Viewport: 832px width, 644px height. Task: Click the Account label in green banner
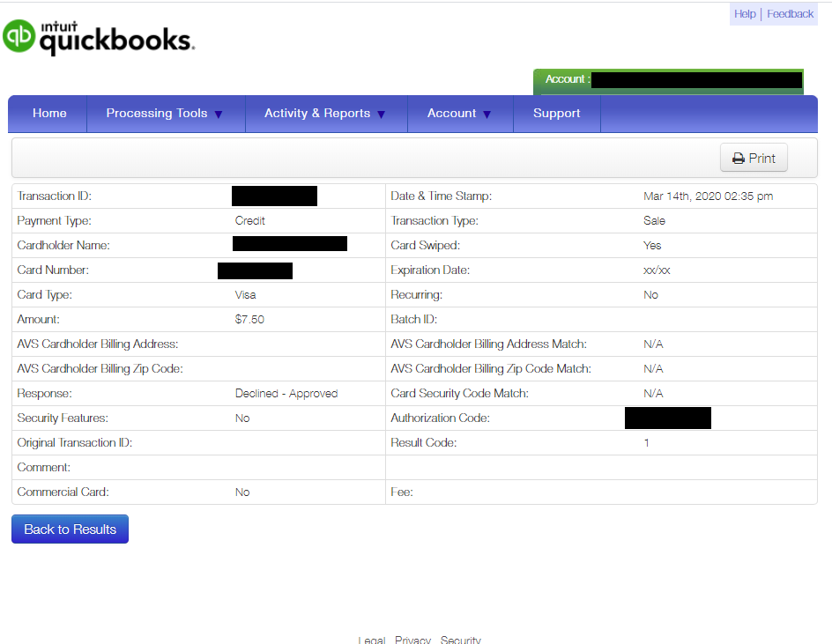[x=568, y=79]
